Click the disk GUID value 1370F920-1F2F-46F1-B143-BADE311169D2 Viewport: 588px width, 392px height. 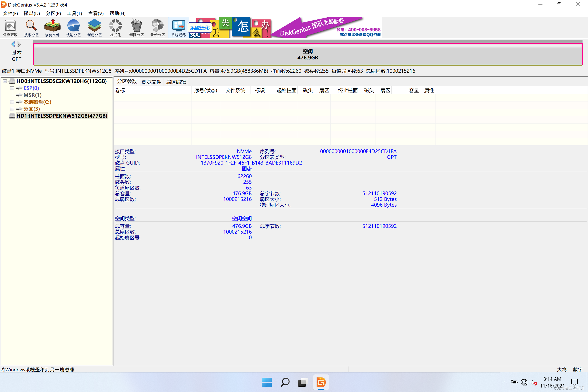tap(251, 163)
